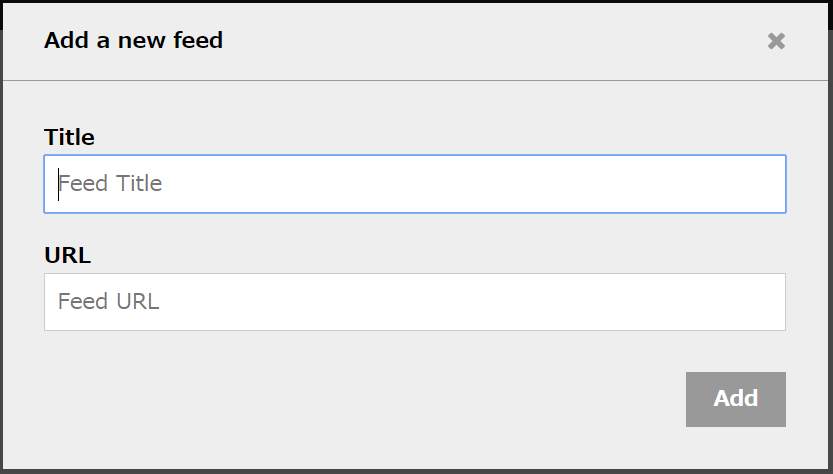Click the gray X in dialog header
This screenshot has height=474, width=833.
pos(776,41)
